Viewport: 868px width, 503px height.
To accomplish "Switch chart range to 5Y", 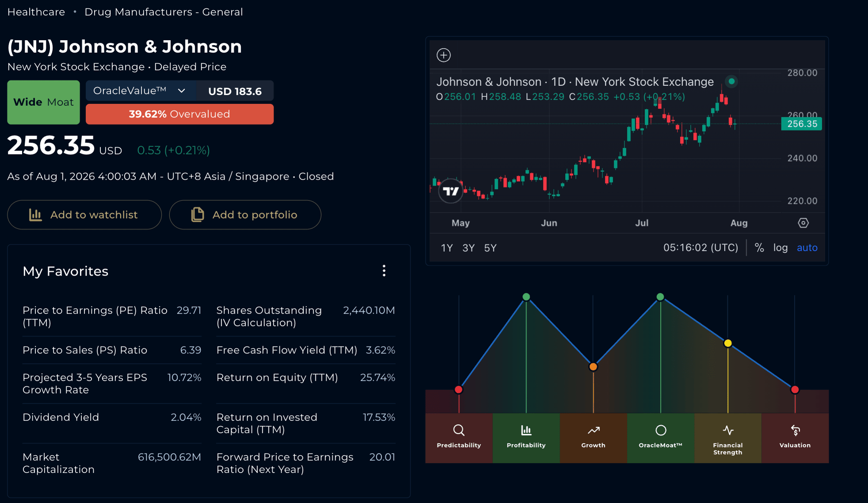I will click(x=490, y=248).
